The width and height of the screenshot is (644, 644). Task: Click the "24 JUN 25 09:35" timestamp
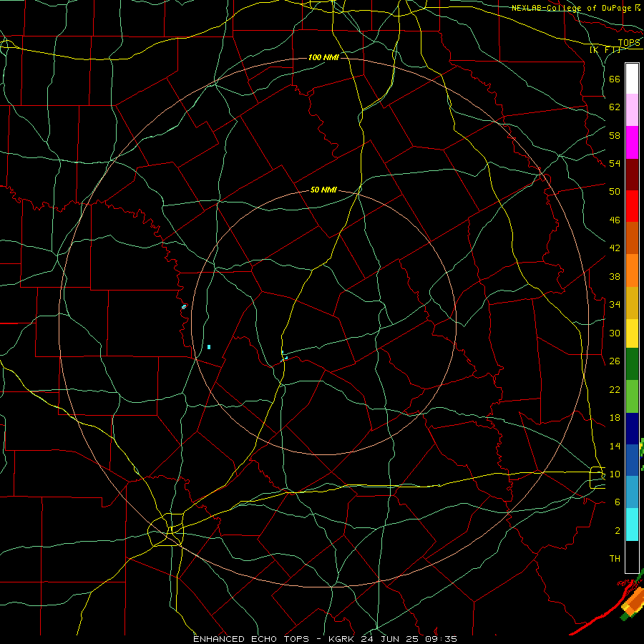pyautogui.click(x=409, y=639)
